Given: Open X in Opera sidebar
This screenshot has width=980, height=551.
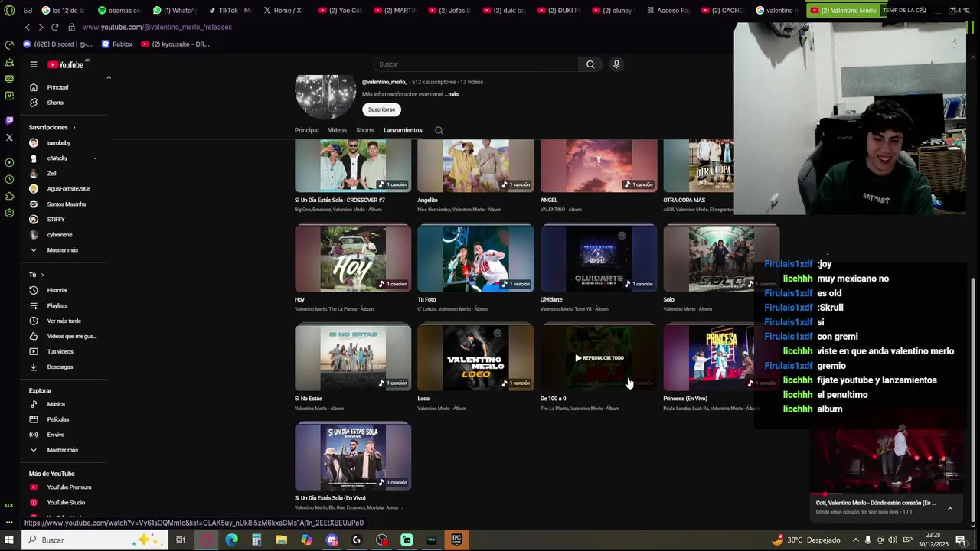Looking at the screenshot, I should pos(9,138).
